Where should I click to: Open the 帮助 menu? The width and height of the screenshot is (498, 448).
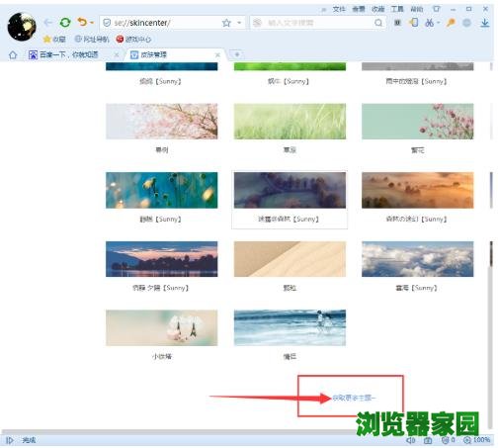(417, 9)
